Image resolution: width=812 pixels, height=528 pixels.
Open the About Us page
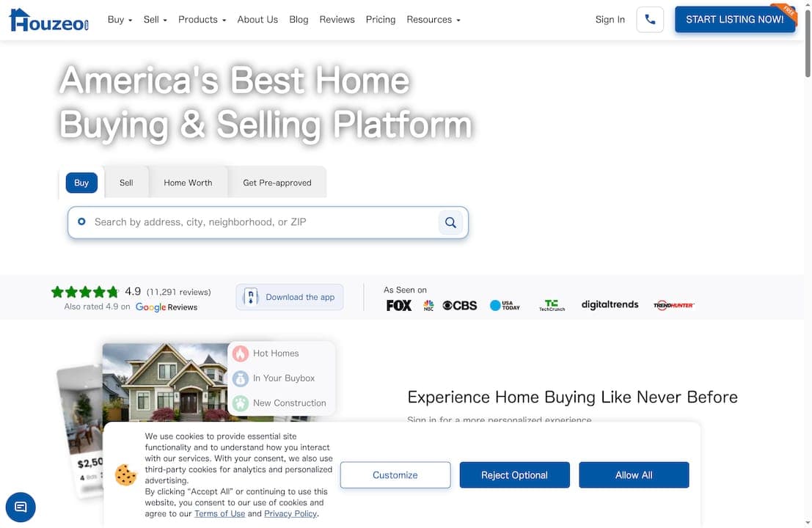(x=257, y=20)
